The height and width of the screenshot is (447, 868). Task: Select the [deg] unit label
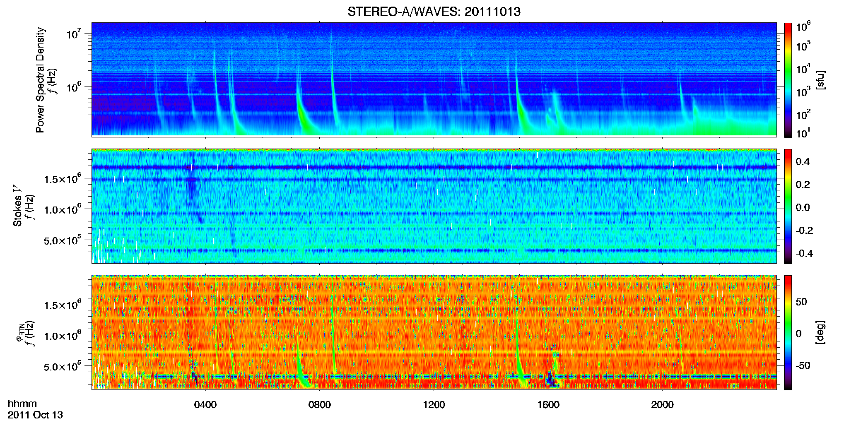coord(820,332)
